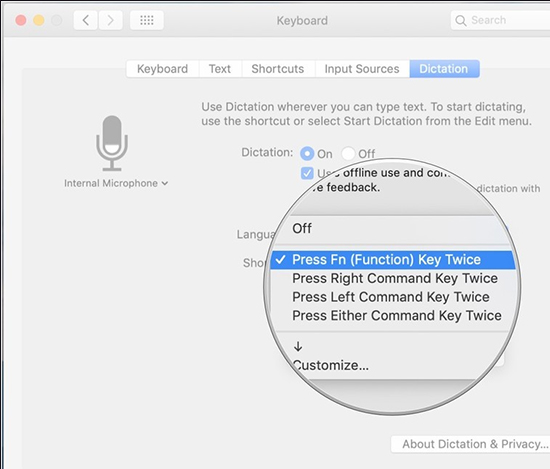
Task: Click the back navigation arrow
Action: 86,20
